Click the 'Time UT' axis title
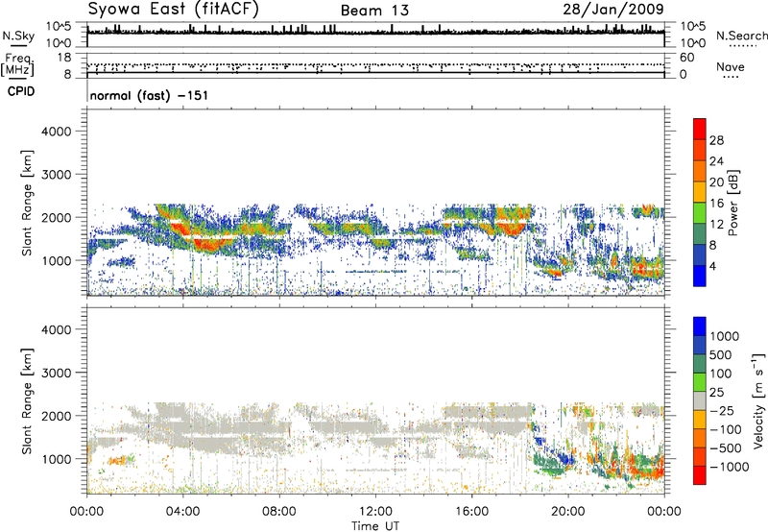Viewport: 768px width, 532px height. click(375, 526)
